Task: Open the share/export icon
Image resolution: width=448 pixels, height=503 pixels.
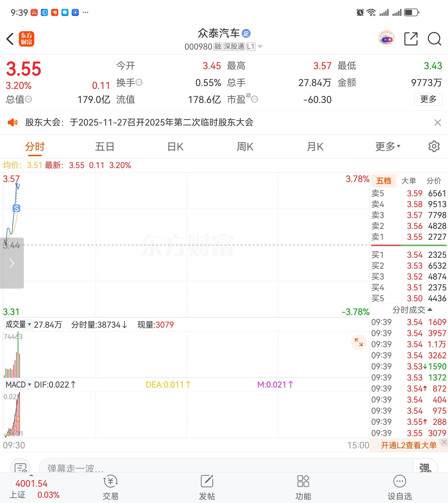Action: click(411, 39)
